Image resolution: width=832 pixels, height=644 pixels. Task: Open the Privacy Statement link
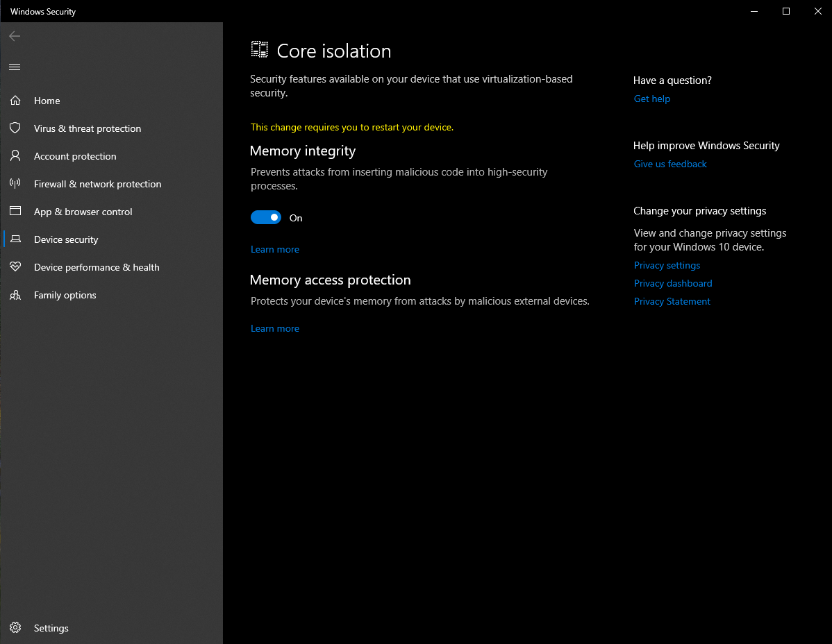point(672,302)
